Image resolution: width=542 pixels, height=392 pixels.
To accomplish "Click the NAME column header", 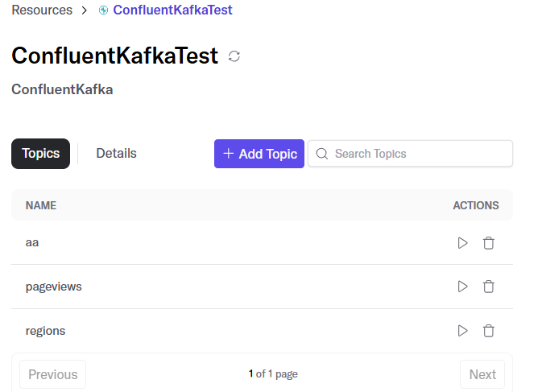I will click(x=41, y=205).
